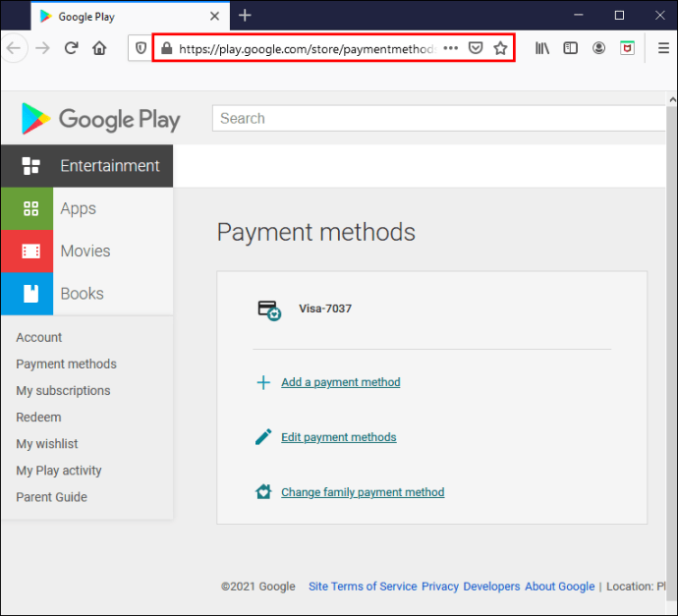
Task: Select Payment methods in the sidebar
Action: tap(66, 364)
